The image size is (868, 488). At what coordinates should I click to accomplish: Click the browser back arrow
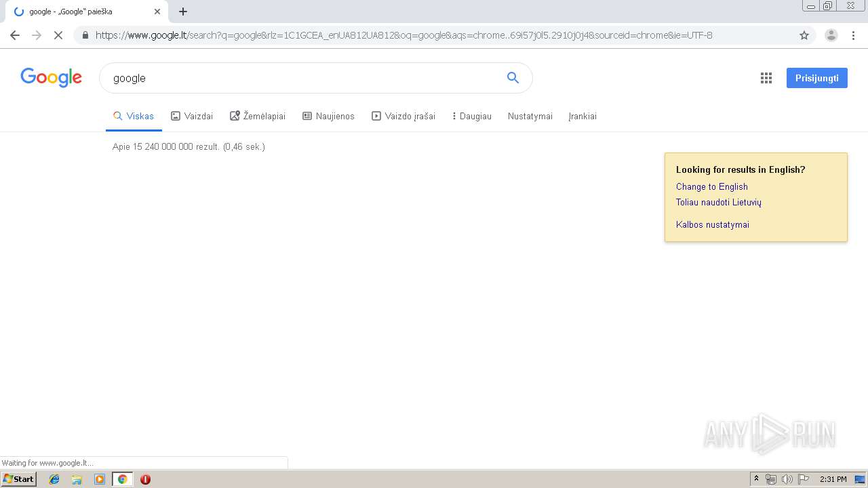coord(15,35)
